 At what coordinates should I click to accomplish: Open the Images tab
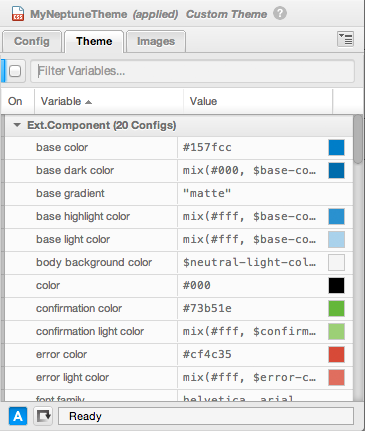click(x=156, y=41)
